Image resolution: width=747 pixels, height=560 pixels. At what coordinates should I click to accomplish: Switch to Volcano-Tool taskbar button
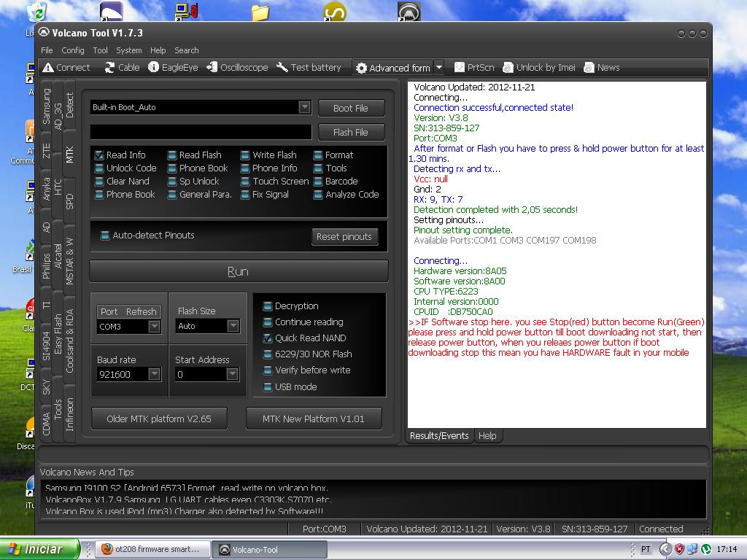(x=269, y=550)
